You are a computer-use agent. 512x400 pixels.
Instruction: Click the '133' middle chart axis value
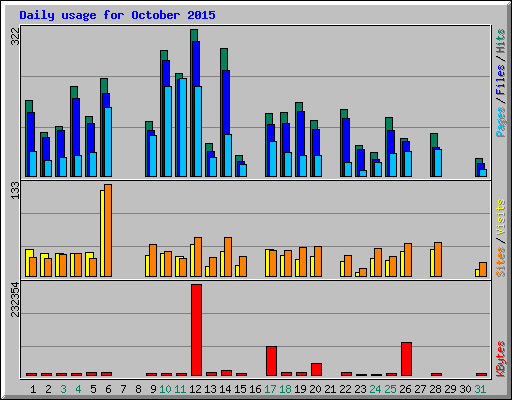15,191
